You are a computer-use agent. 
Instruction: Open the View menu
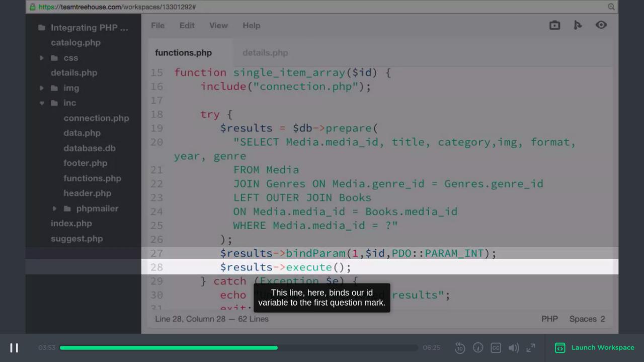coord(218,26)
